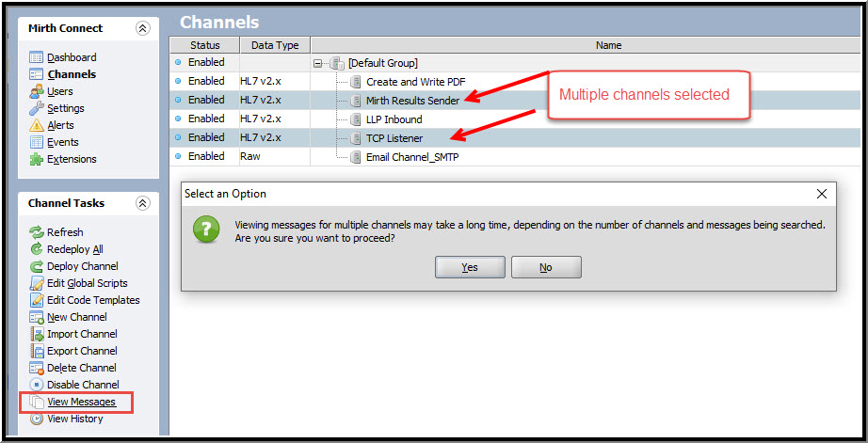Open the Alerts warning icon
Viewport: 868px width, 443px height.
point(37,126)
